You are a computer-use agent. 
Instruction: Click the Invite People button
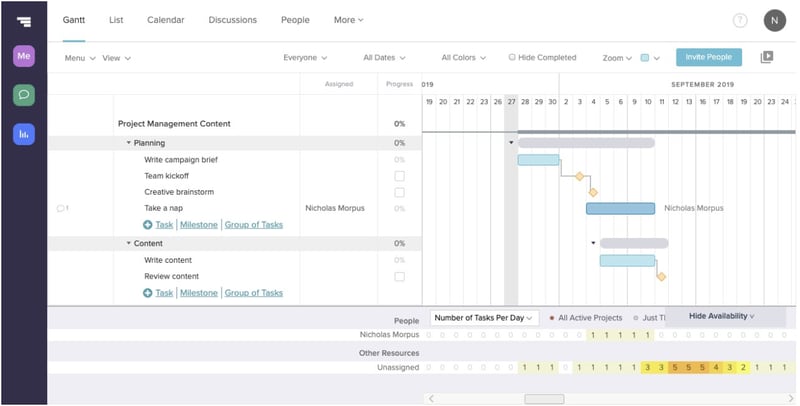pyautogui.click(x=708, y=58)
